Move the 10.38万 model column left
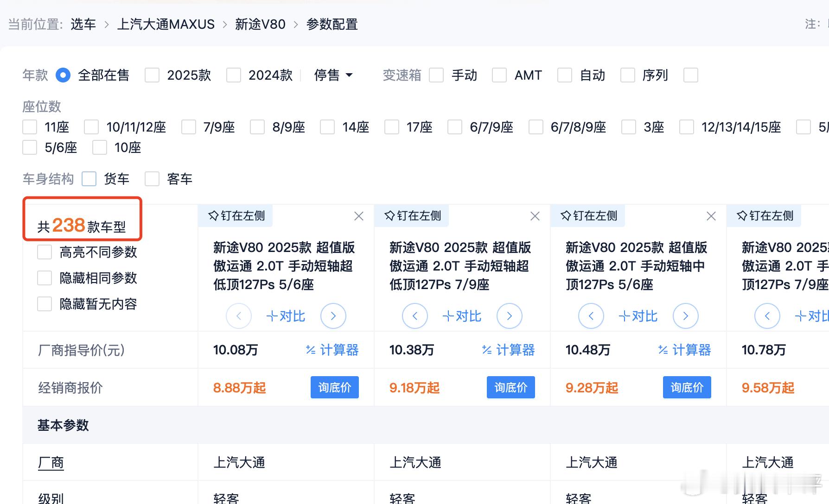The width and height of the screenshot is (829, 504). 415,316
